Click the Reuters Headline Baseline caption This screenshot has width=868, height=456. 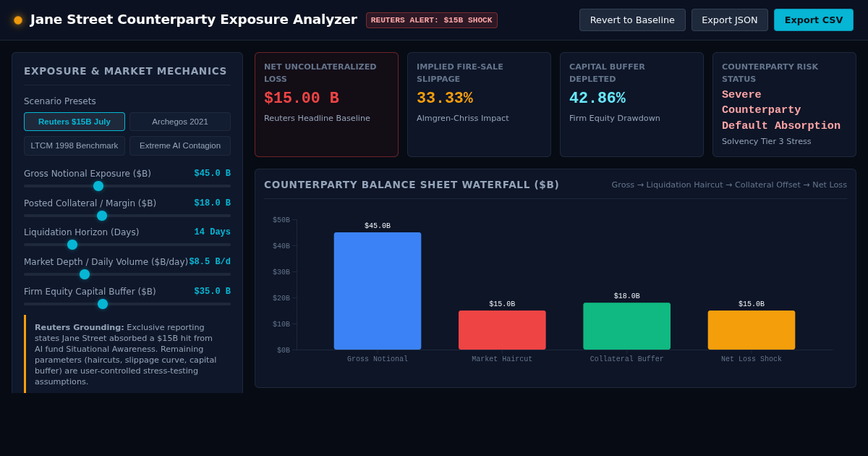[317, 118]
